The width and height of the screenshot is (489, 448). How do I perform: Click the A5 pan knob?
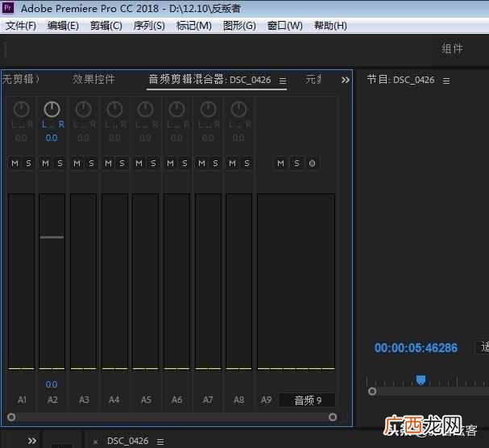145,110
